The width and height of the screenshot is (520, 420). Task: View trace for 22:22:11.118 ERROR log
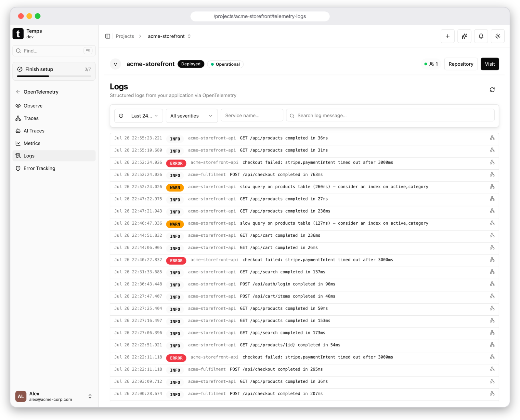tap(492, 357)
